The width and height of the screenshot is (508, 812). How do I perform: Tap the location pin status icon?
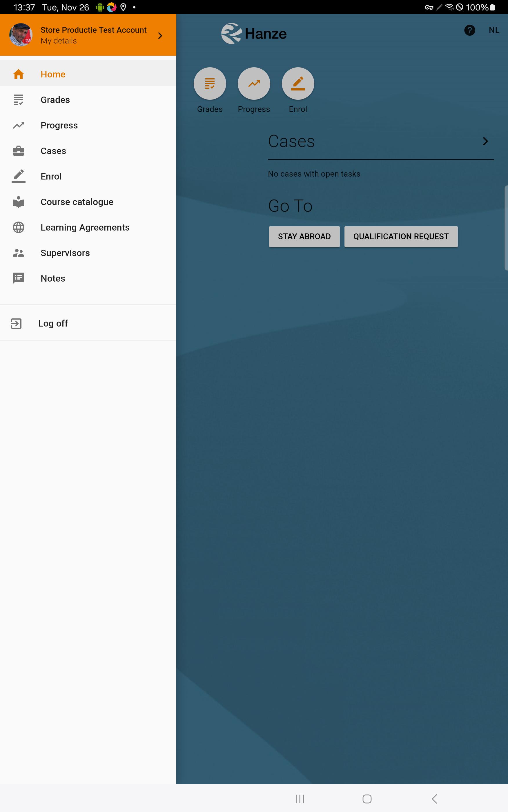tap(123, 7)
